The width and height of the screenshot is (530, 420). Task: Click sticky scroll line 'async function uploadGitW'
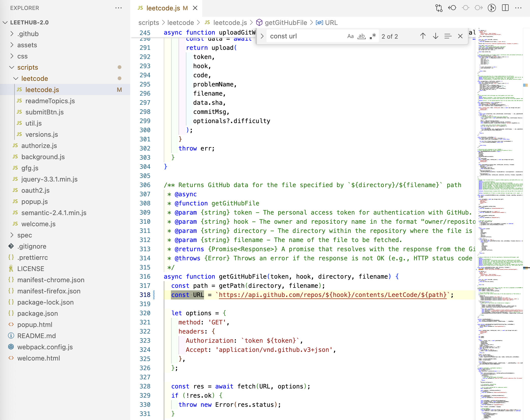[210, 33]
